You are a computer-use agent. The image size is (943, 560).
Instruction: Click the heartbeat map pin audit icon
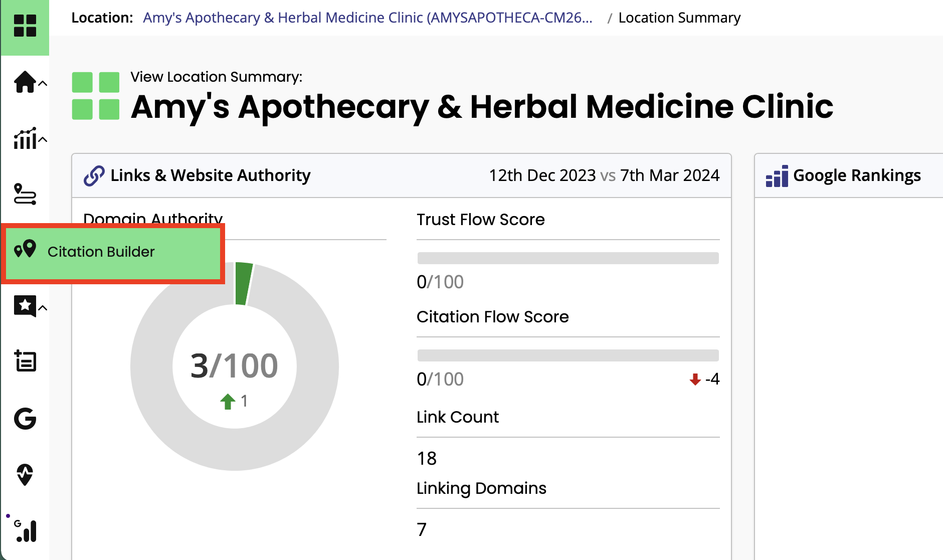(x=25, y=474)
